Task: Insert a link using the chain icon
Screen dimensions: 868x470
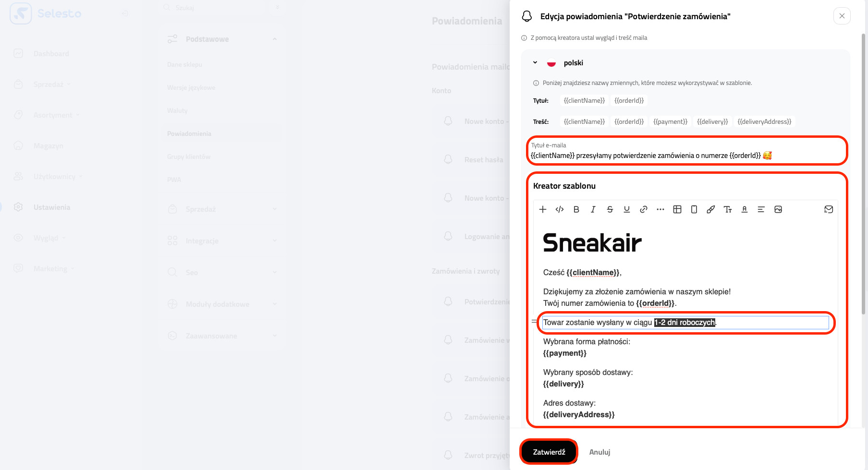Action: click(644, 209)
